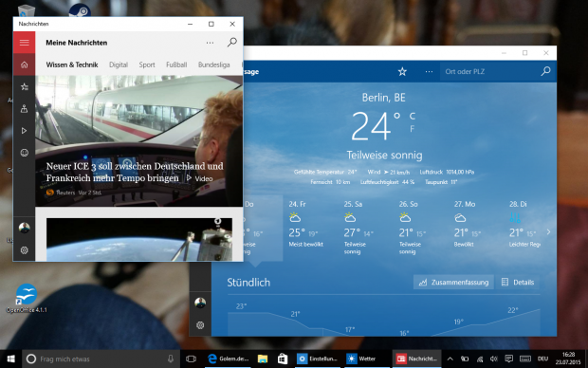The width and height of the screenshot is (588, 368).
Task: Switch to the Fußball tab
Action: [x=176, y=64]
